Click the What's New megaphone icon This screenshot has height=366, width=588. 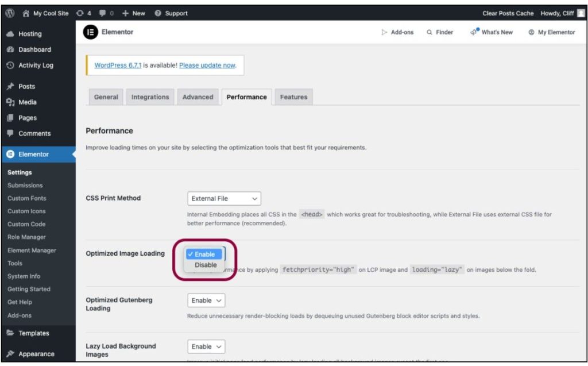474,32
